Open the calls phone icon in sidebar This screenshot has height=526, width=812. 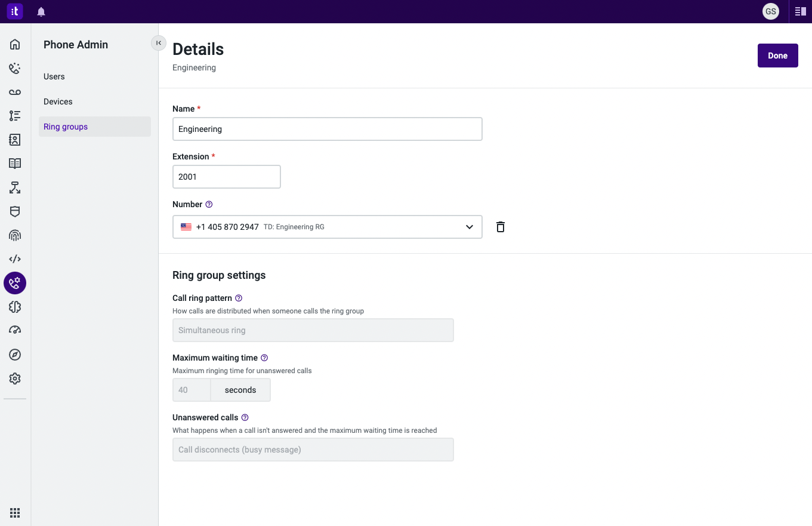pos(15,68)
